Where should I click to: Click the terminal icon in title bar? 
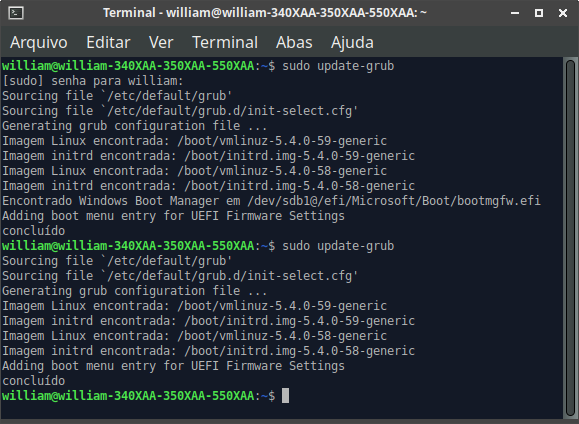(16, 13)
